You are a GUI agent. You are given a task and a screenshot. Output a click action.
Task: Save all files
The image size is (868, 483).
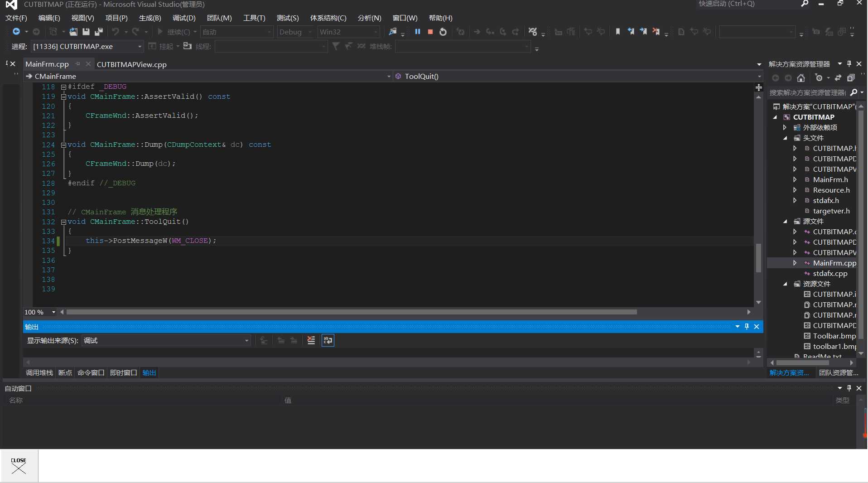[x=98, y=32]
